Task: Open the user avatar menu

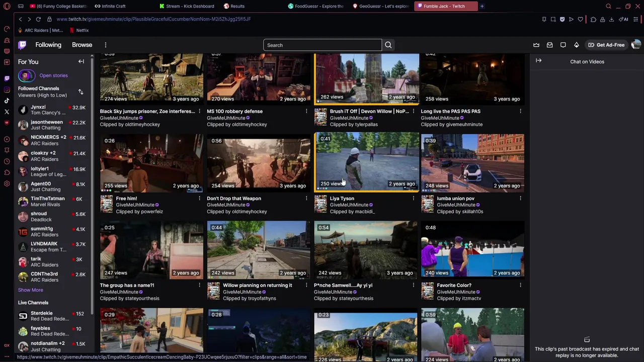Action: coord(636,45)
